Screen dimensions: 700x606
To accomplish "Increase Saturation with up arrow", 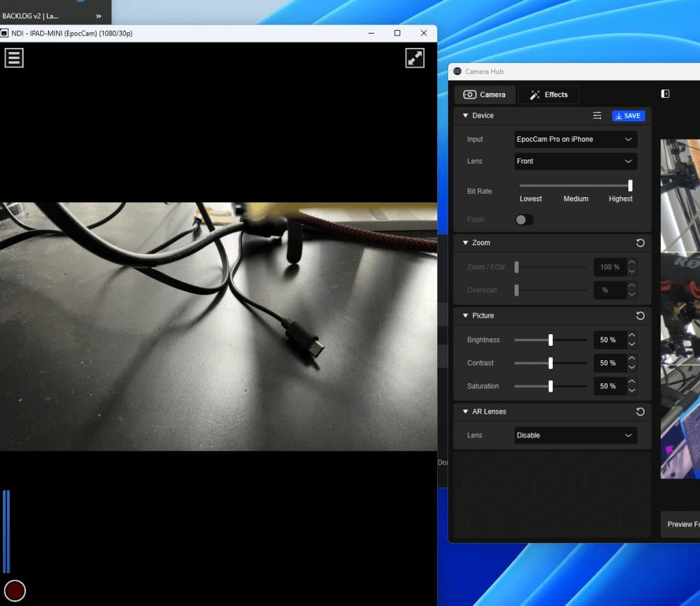I will pos(632,381).
